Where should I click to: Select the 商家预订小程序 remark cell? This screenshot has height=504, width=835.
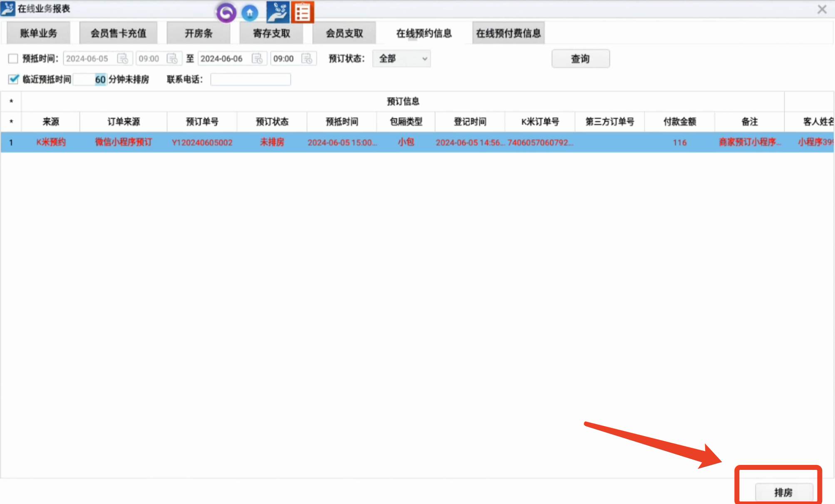click(750, 142)
